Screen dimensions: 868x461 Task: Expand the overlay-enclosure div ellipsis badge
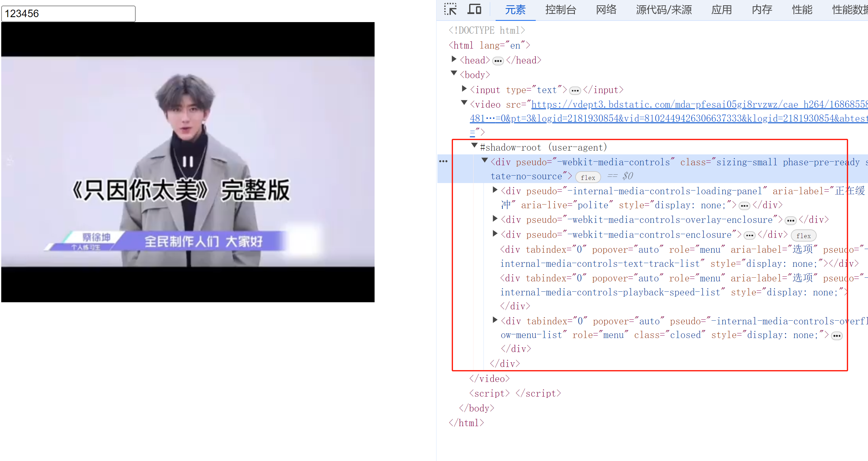[x=791, y=221]
